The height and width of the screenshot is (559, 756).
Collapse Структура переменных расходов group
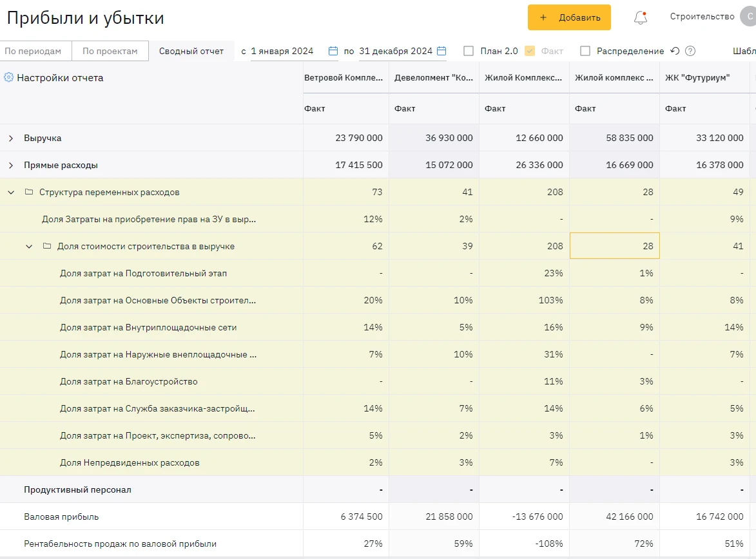click(11, 192)
